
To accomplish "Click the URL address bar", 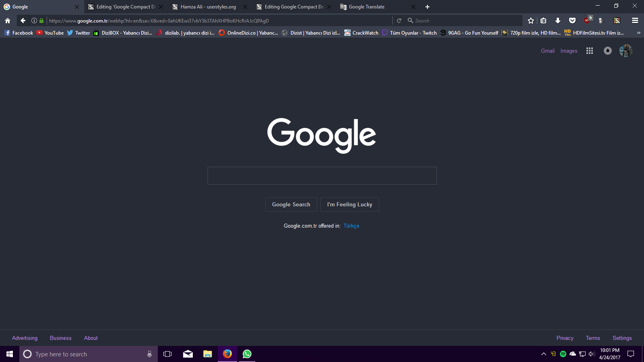I will [219, 21].
